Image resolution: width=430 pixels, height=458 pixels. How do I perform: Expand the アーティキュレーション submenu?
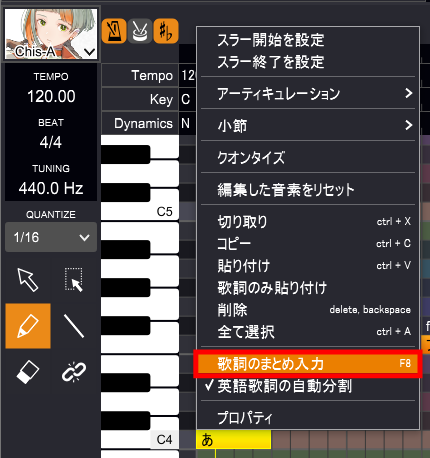(x=308, y=93)
